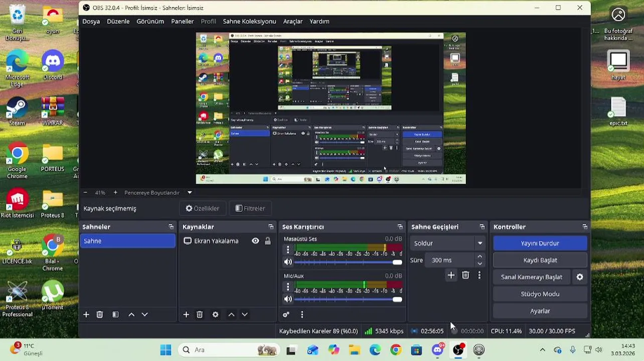Open source properties gear in Kaynaklar

tap(215, 314)
